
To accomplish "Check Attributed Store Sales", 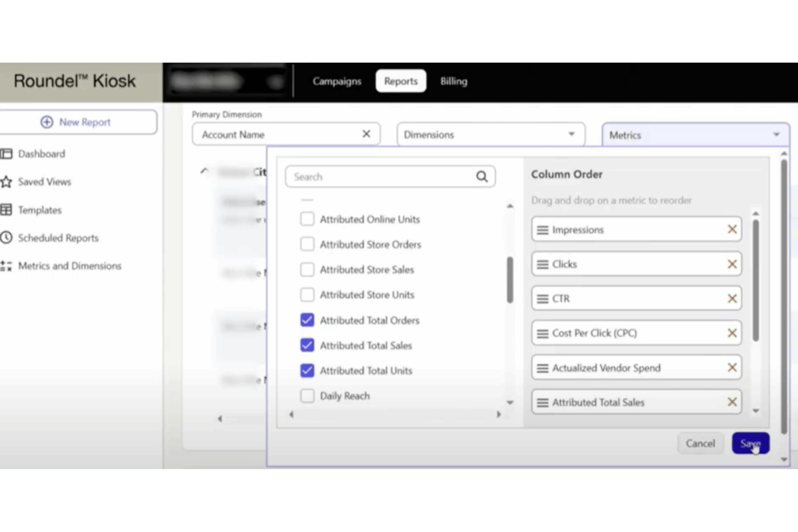I will coord(307,269).
